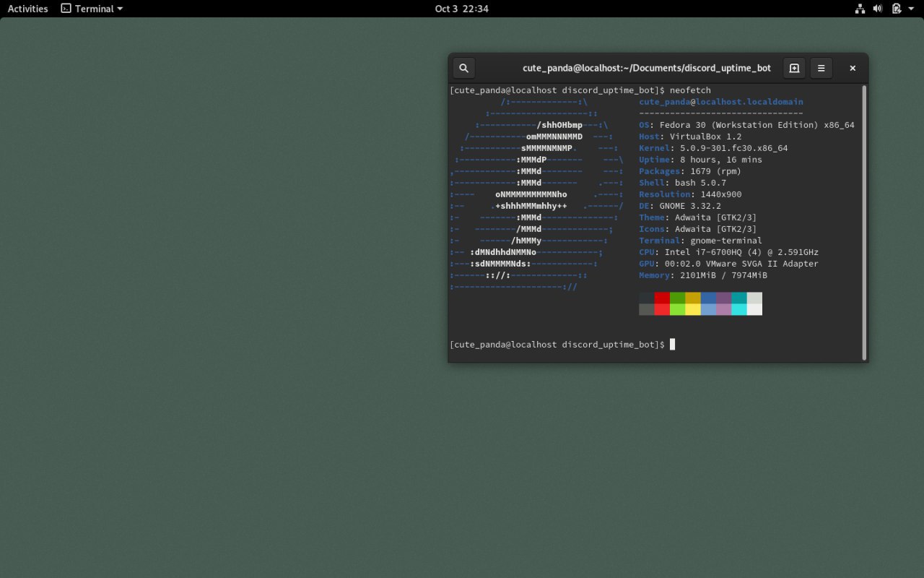924x578 pixels.
Task: Click the white swatch in bottom row
Action: (754, 309)
